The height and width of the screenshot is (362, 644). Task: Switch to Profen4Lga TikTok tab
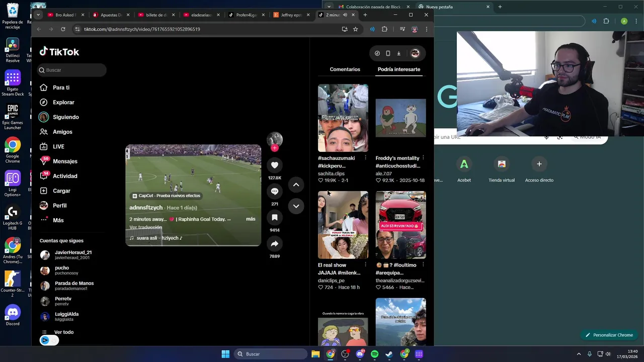pos(247,15)
